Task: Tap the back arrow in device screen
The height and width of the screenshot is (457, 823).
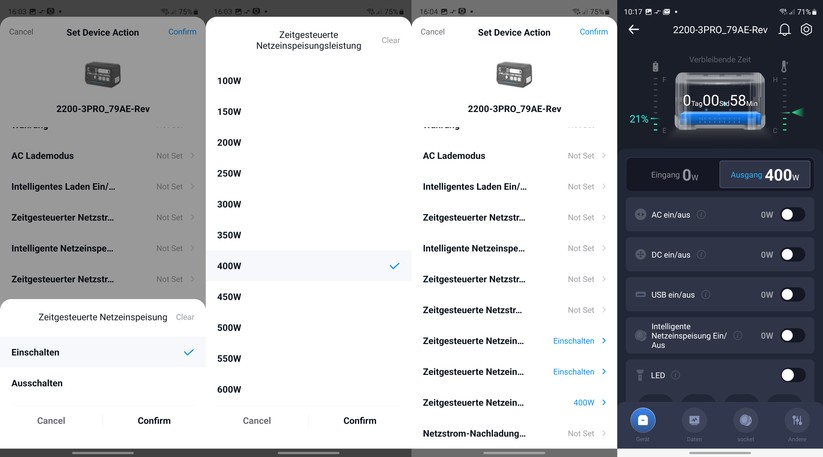Action: (x=633, y=30)
